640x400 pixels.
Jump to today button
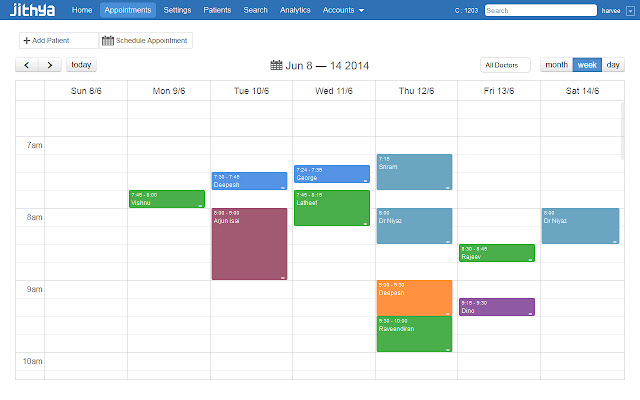click(x=81, y=65)
